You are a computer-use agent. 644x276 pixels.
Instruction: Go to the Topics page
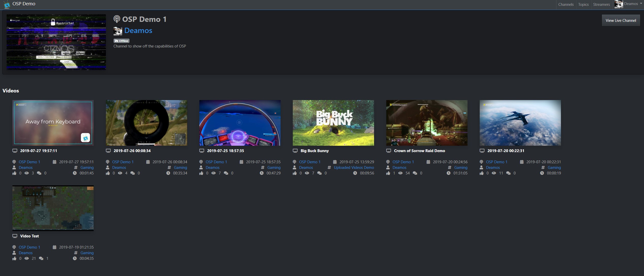[583, 5]
